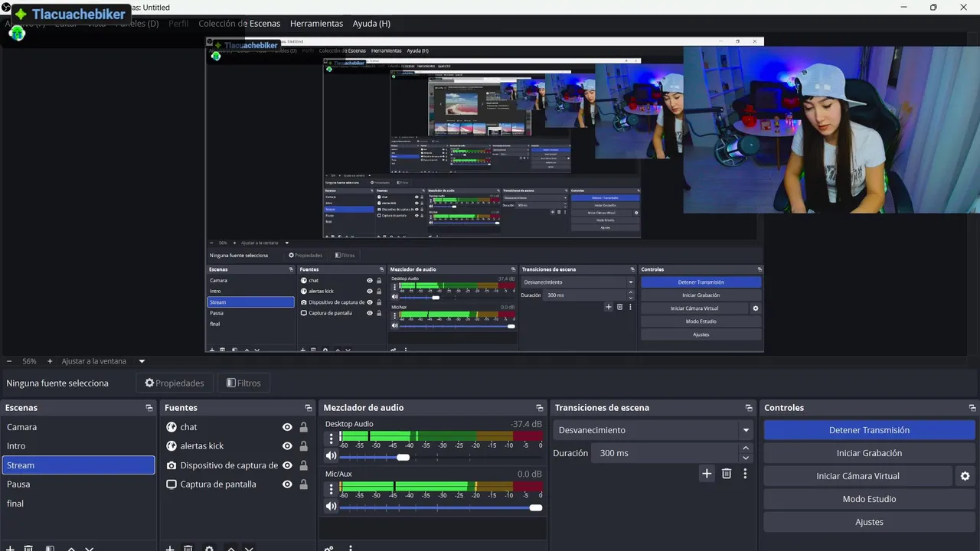Viewport: 980px width, 551px height.
Task: Hide the alertas kick source
Action: [287, 446]
